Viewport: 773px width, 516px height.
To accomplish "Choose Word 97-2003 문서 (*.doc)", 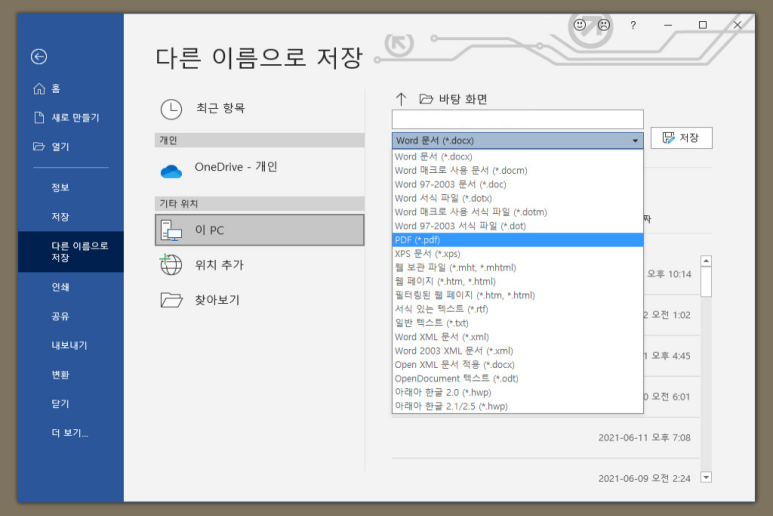I will click(x=518, y=184).
